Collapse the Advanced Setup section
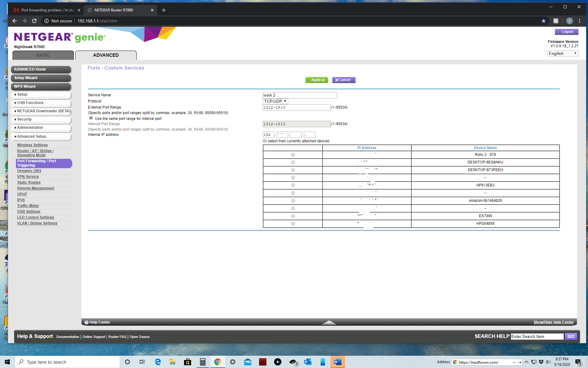The width and height of the screenshot is (588, 368). point(41,137)
